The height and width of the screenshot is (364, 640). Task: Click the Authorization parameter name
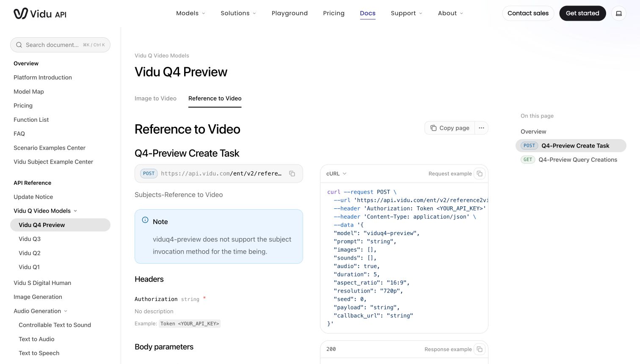(x=156, y=299)
